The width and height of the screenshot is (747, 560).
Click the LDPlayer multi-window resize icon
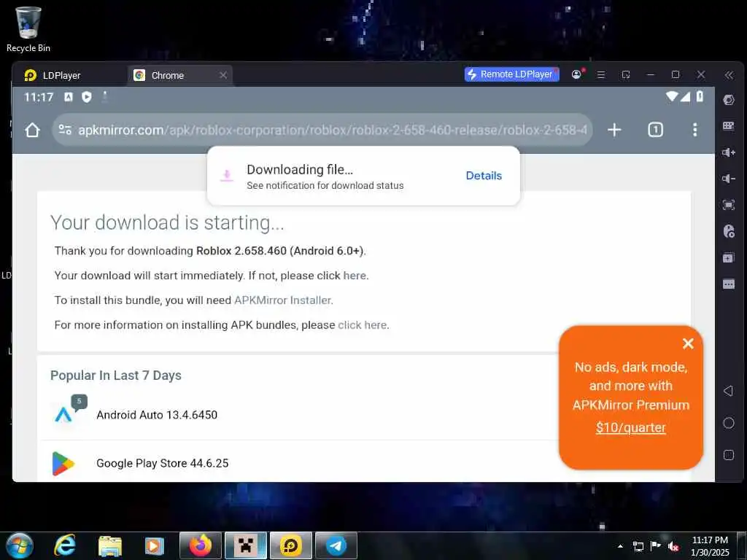click(626, 75)
